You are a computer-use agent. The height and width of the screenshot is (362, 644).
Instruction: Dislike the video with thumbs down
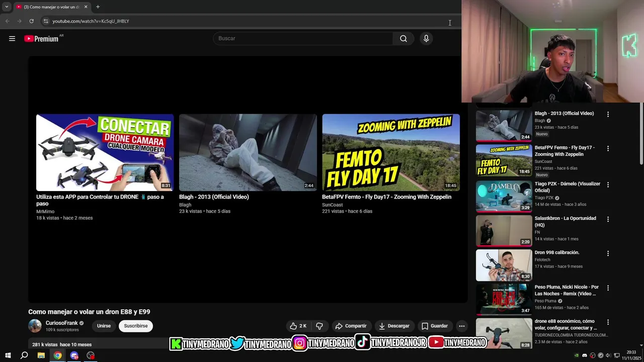(319, 326)
